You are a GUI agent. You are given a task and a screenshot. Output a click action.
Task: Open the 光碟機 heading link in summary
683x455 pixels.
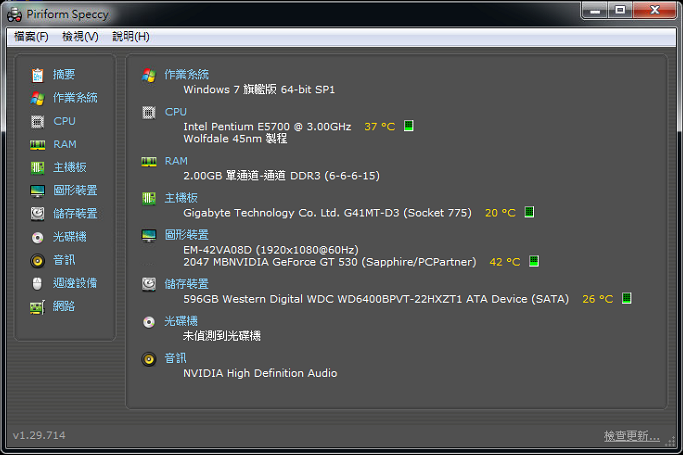[181, 321]
